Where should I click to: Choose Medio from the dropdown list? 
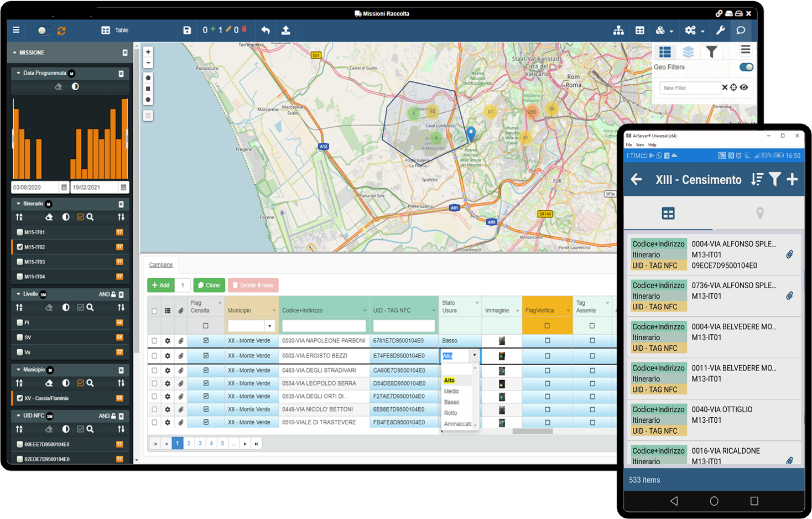pyautogui.click(x=451, y=391)
